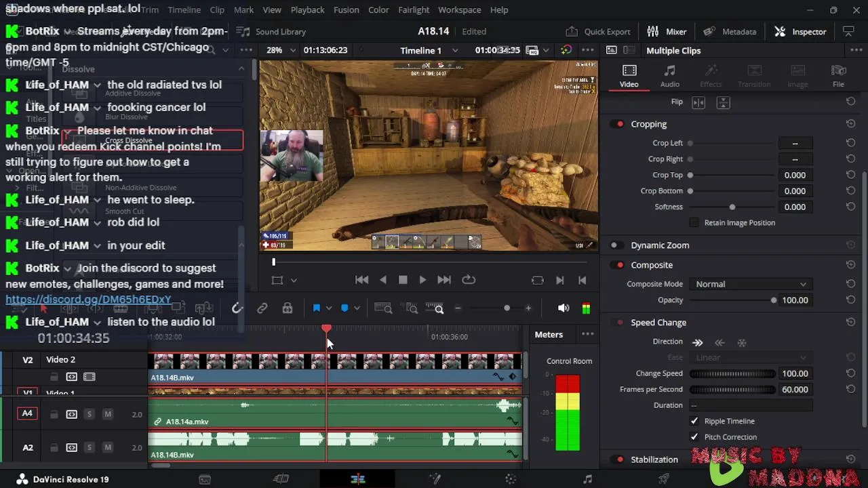
Task: Reset the Cropping section
Action: tap(850, 124)
